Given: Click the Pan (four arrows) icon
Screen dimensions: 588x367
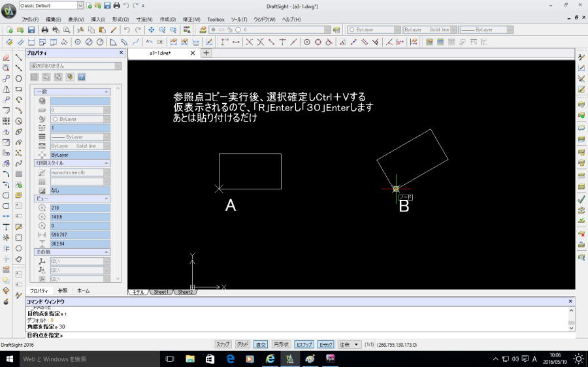Looking at the screenshot, I should (x=151, y=29).
